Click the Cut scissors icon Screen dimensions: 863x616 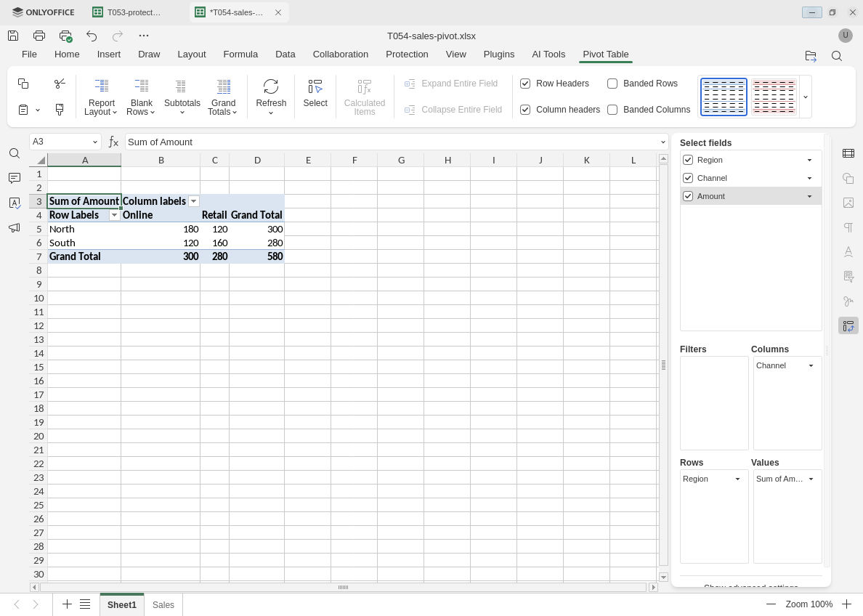coord(60,83)
